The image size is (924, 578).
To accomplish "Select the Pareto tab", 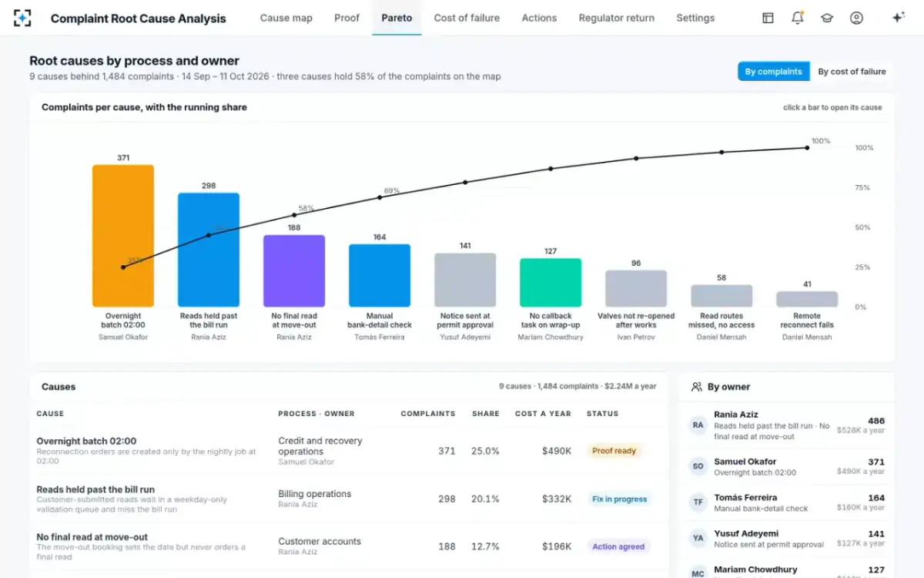I will click(397, 18).
